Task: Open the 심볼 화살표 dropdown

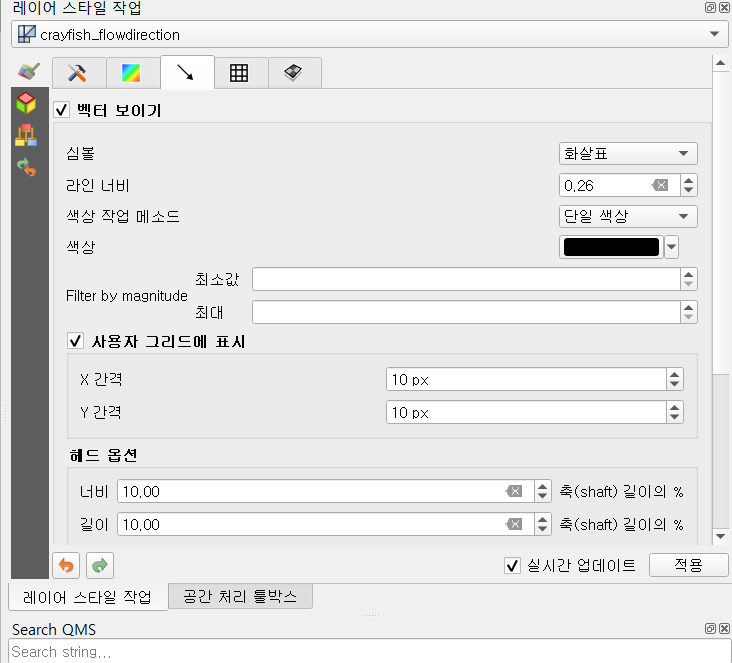Action: 628,154
